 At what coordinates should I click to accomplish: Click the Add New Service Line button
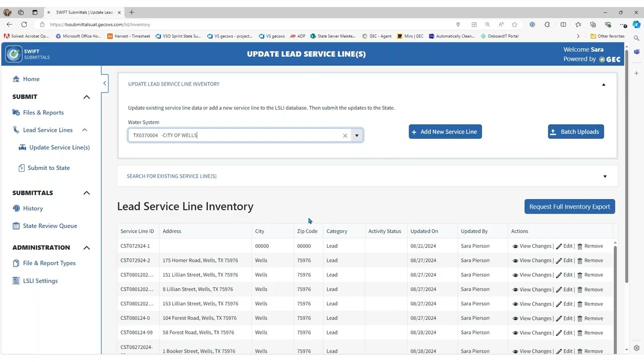click(x=445, y=132)
